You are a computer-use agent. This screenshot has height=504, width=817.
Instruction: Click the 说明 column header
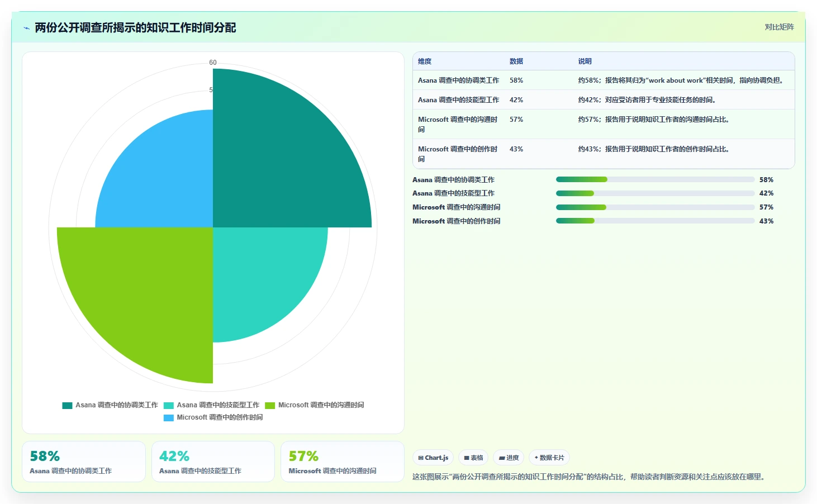(x=585, y=61)
